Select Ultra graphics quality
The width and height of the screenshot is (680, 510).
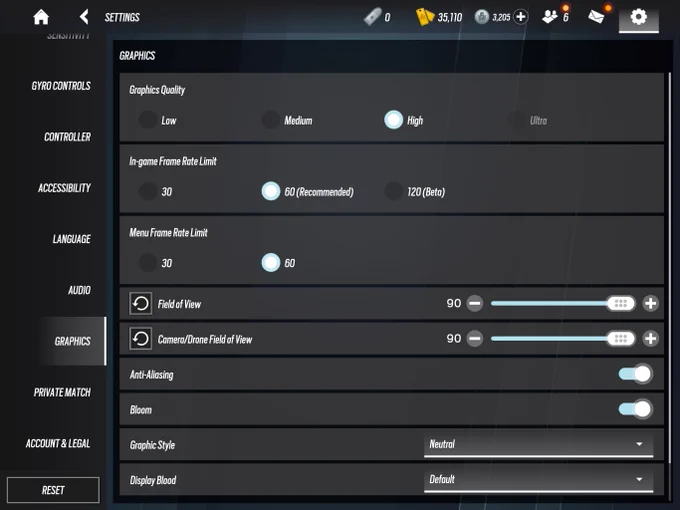click(517, 120)
